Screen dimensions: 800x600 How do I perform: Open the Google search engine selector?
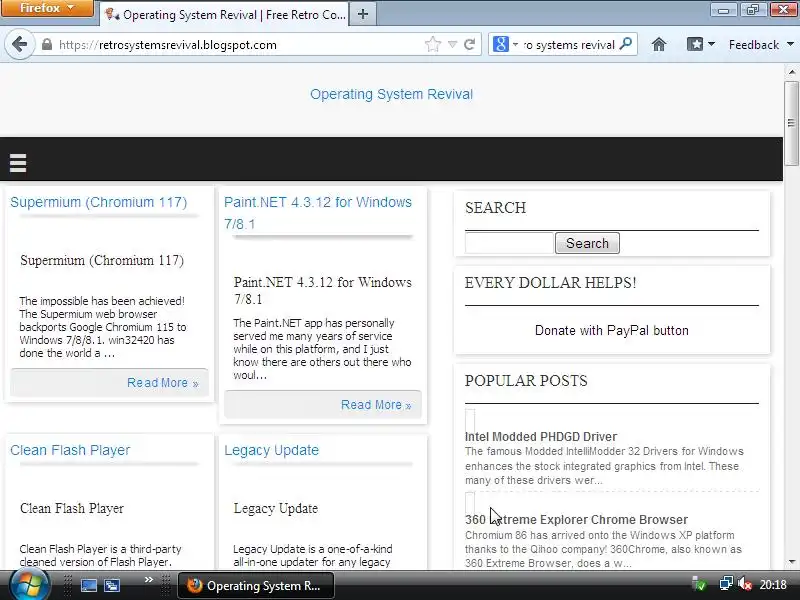505,45
